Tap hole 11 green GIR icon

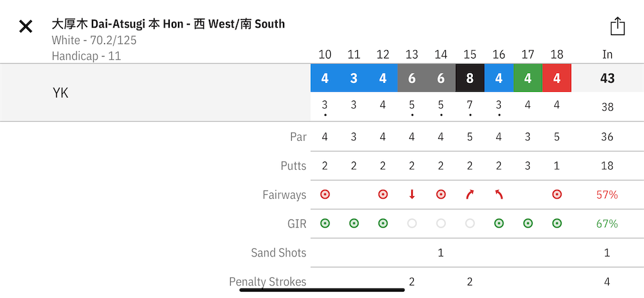[x=354, y=223]
